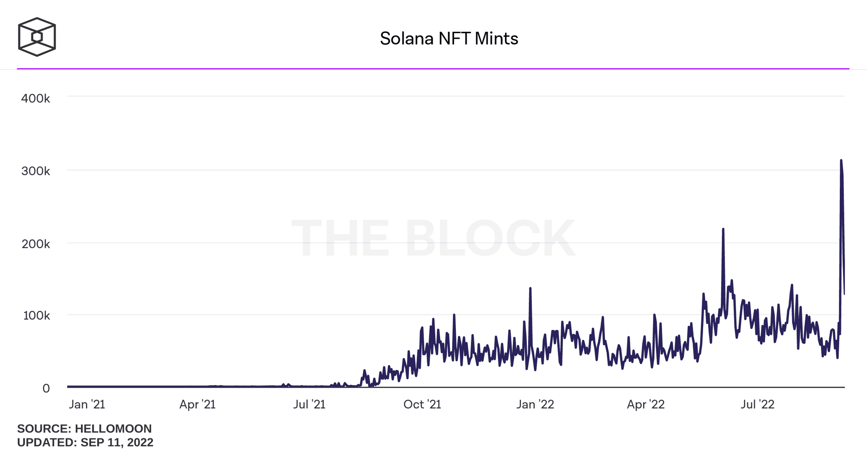Select the Apr '21 x-axis label
Screen dimensions: 868x455
(x=197, y=404)
